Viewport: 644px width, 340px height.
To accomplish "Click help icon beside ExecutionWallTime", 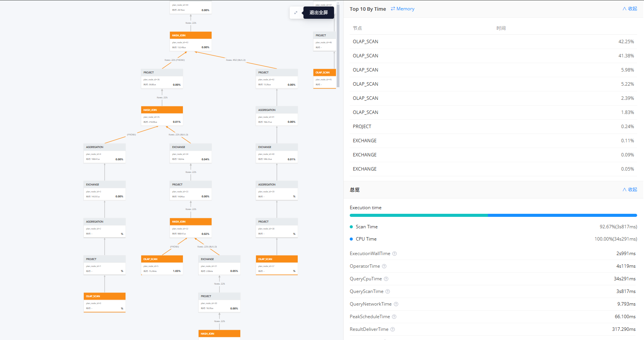I will click(395, 254).
